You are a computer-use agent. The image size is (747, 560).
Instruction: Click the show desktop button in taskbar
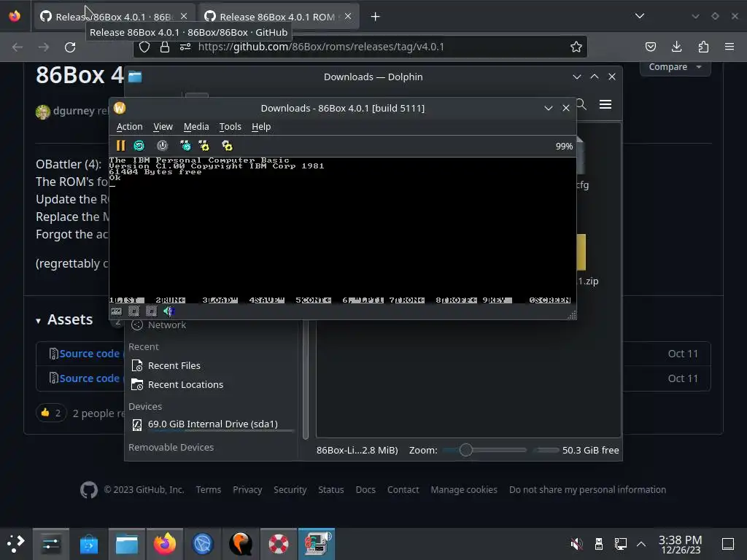(x=728, y=544)
